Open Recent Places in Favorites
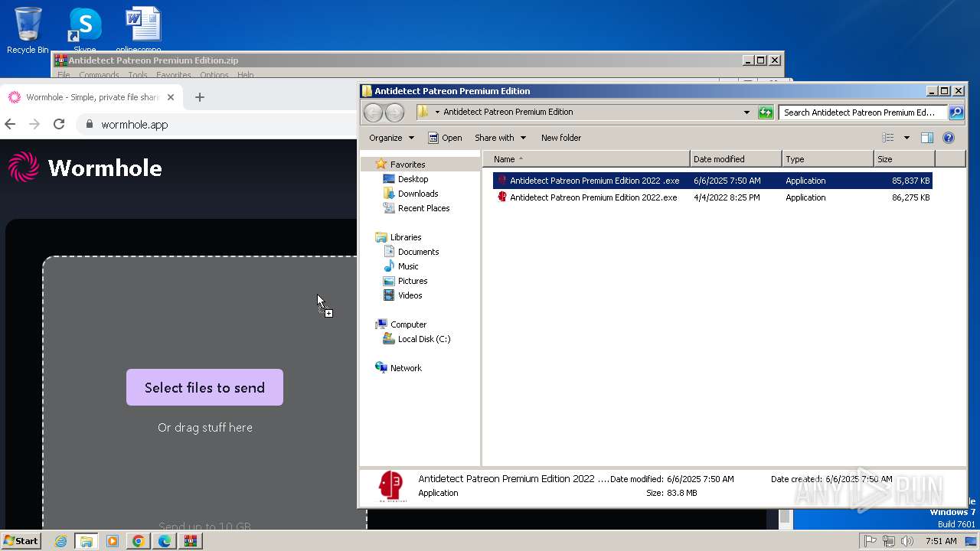 coord(423,208)
